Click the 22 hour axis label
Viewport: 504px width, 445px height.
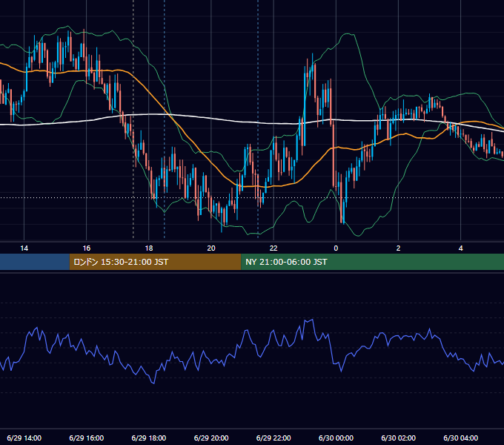coord(273,248)
